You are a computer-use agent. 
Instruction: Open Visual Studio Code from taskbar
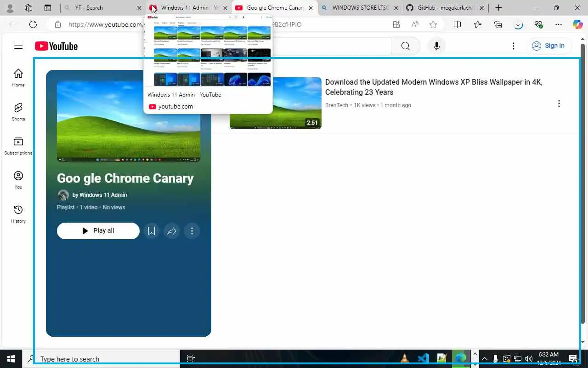pyautogui.click(x=423, y=358)
